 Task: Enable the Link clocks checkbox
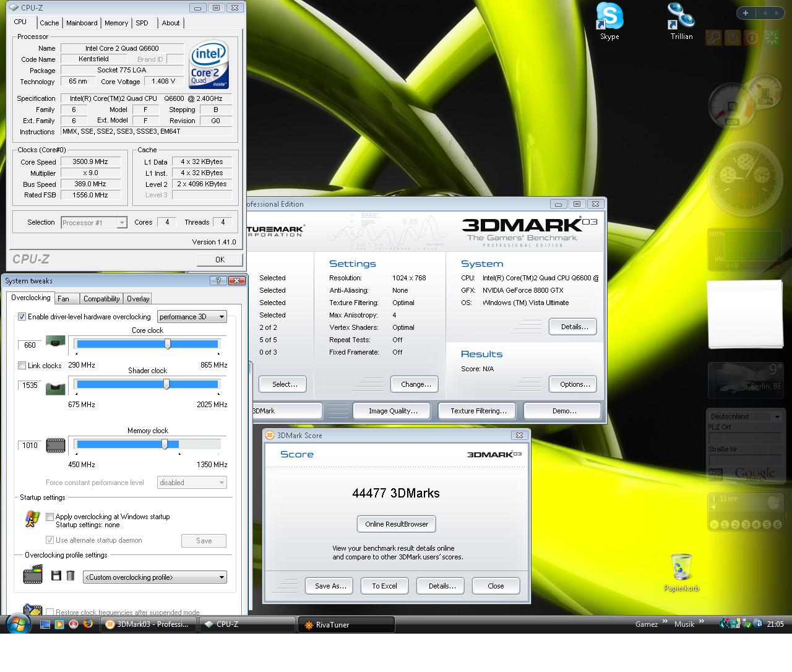coord(22,365)
